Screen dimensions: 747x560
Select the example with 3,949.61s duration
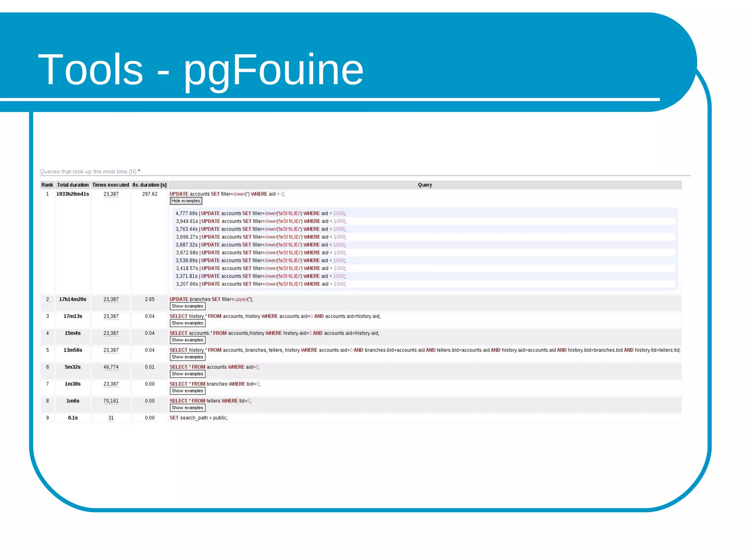pos(261,221)
